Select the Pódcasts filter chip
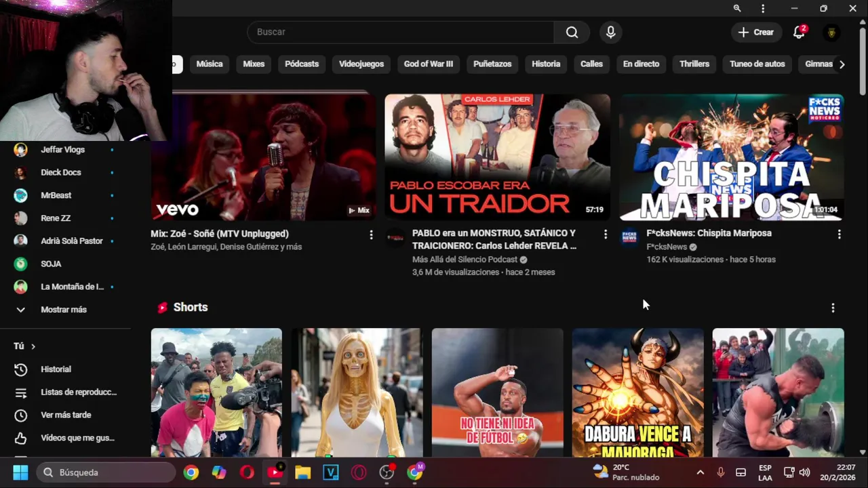Image resolution: width=868 pixels, height=488 pixels. (x=302, y=64)
